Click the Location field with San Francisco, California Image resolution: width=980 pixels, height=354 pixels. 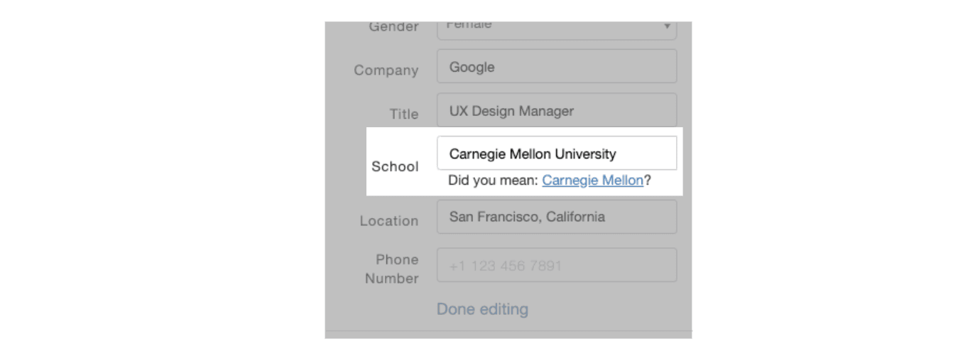556,217
